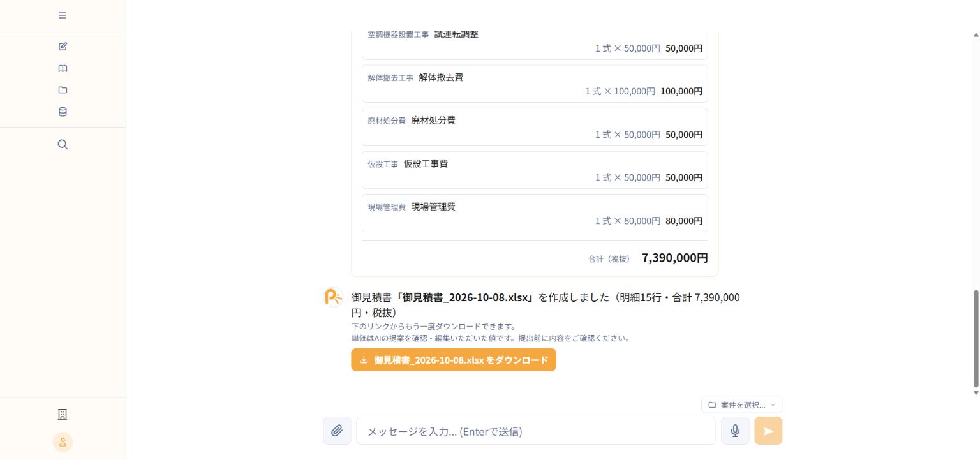
Task: Click the 空調機器設置工事 category label
Action: [x=398, y=34]
